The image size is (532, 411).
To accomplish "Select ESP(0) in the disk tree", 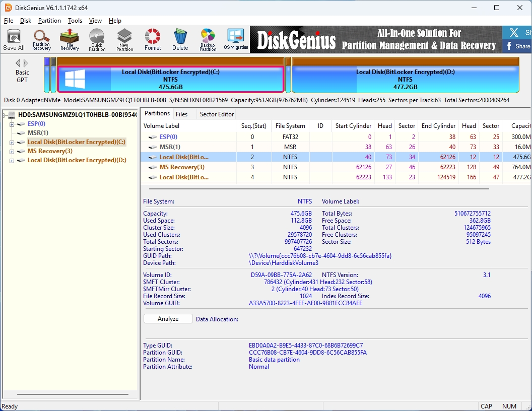I will pyautogui.click(x=36, y=124).
